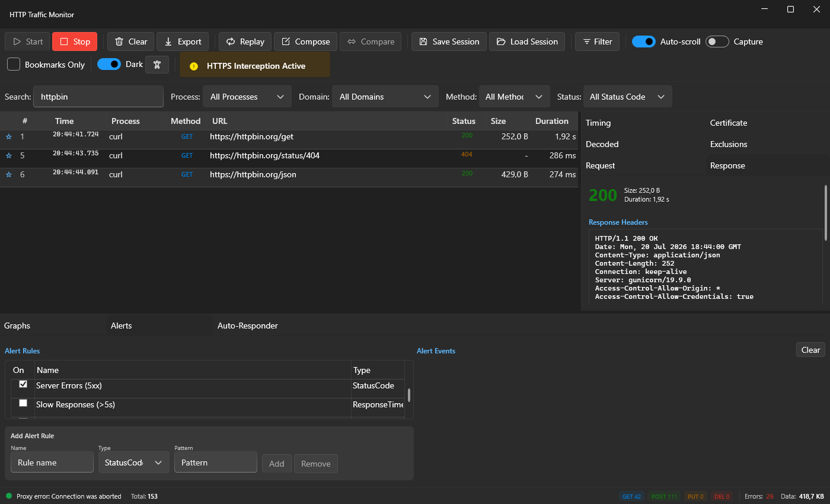The width and height of the screenshot is (830, 504).
Task: Open the Filter options
Action: click(598, 42)
